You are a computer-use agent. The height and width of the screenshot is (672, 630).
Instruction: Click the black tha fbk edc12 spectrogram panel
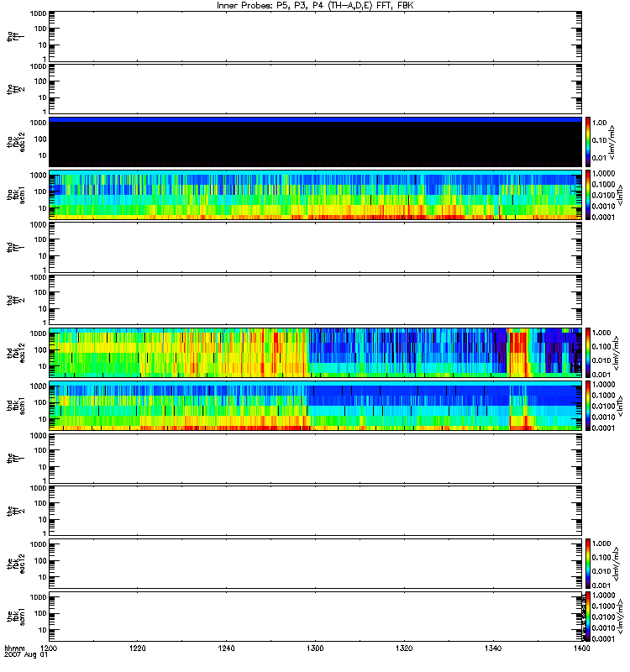[x=315, y=143]
